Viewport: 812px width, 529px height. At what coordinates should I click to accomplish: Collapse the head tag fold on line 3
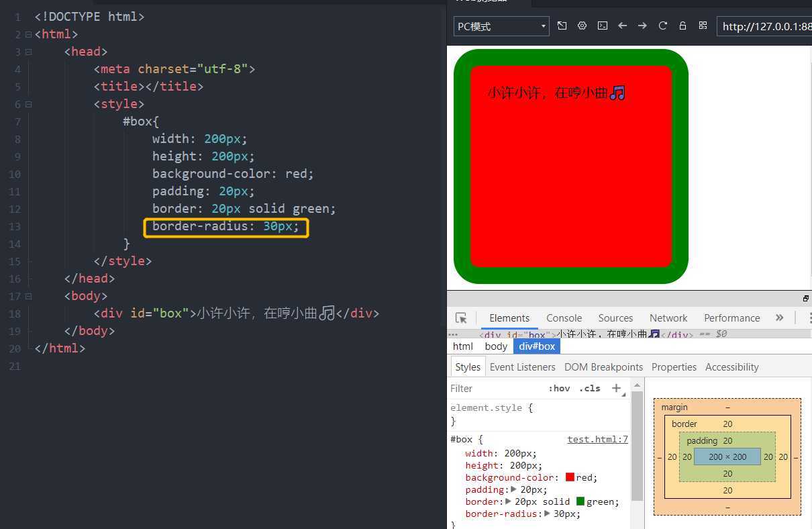(x=28, y=52)
